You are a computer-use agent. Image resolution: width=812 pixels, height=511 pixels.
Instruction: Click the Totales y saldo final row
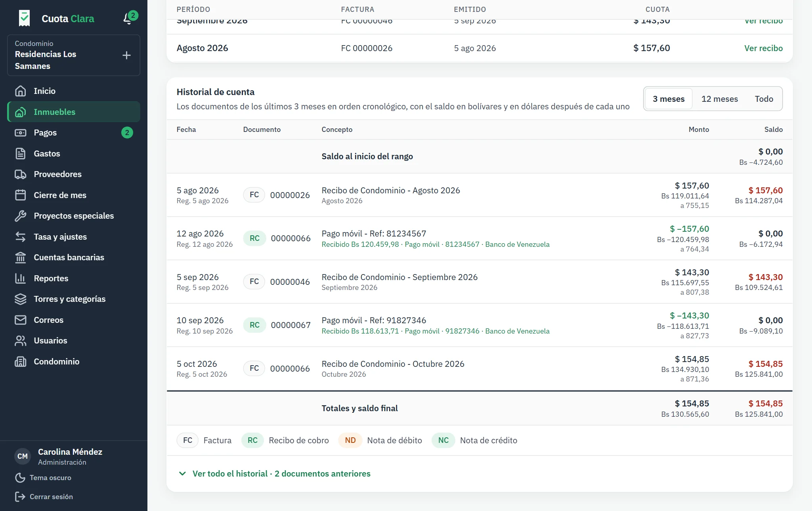click(x=480, y=408)
